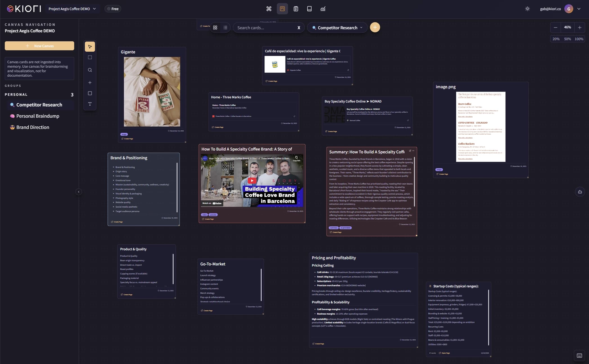Select the pointer/select tool in the canvas toolbar
589x364 pixels.
90,47
